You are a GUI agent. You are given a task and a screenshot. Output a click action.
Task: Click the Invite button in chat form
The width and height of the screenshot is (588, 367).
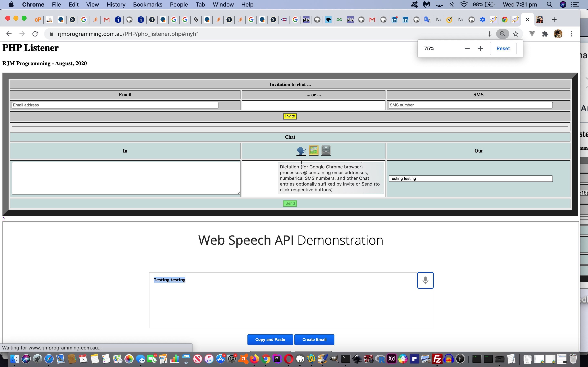(x=290, y=115)
